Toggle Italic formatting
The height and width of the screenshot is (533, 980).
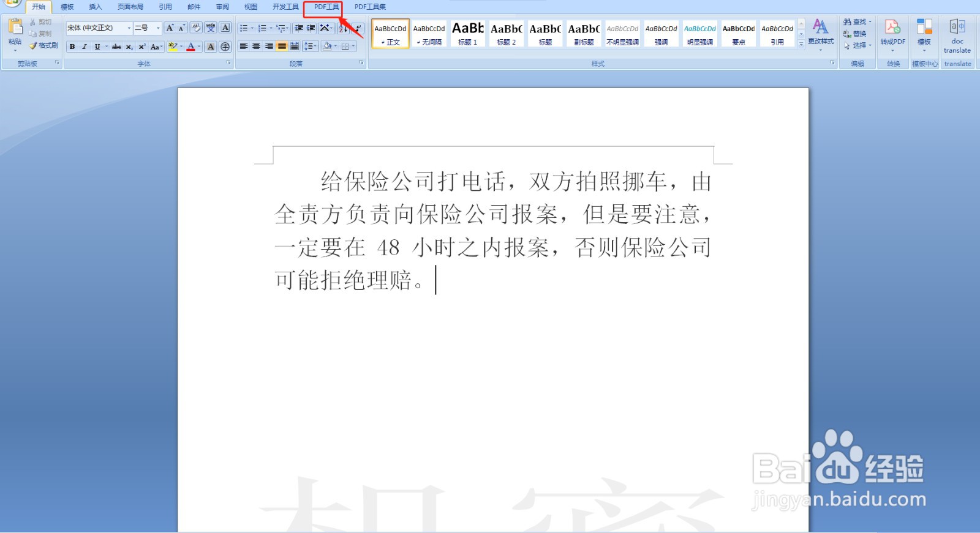pos(85,47)
